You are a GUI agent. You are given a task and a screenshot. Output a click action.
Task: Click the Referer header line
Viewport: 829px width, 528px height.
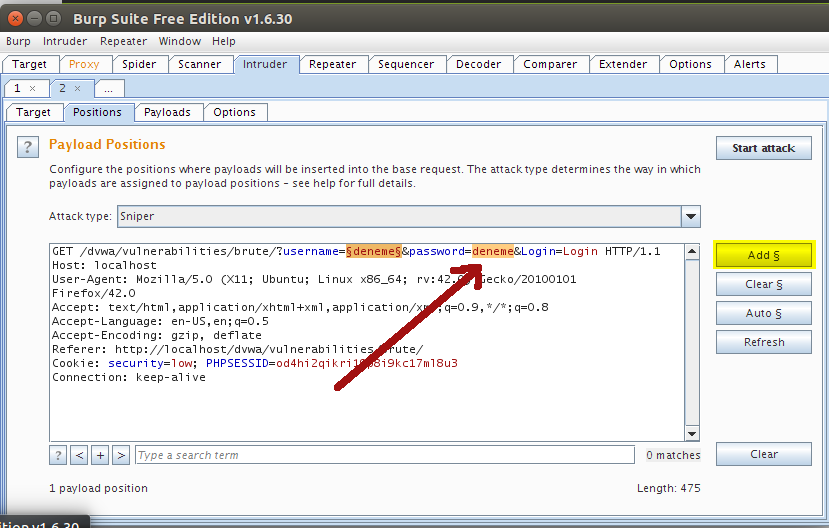click(x=237, y=349)
